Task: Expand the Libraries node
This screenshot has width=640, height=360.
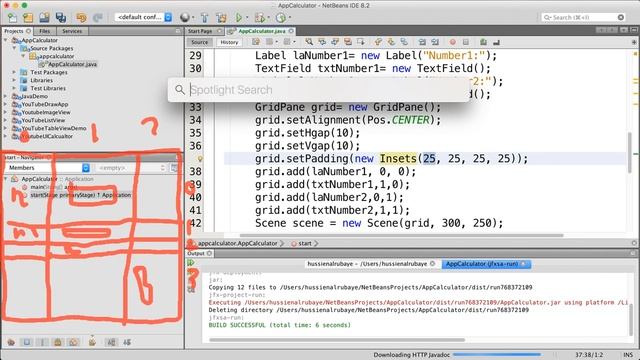Action: [x=14, y=80]
